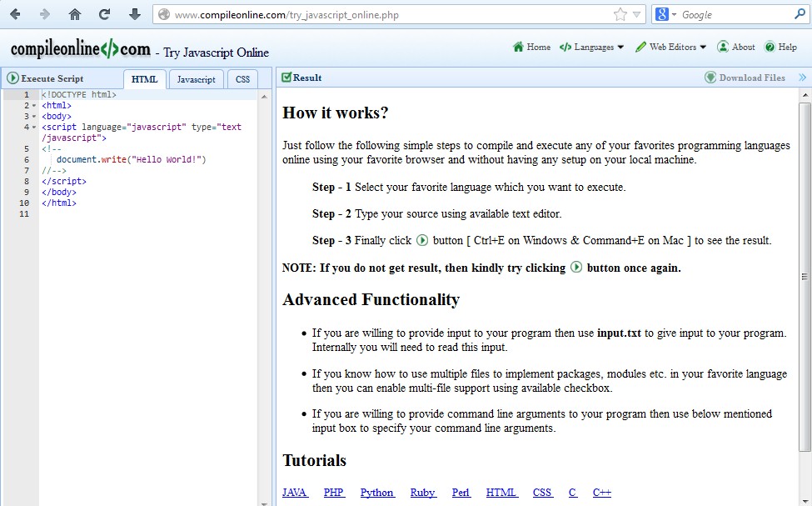The width and height of the screenshot is (812, 506).
Task: Click line number 11 in gutter
Action: (x=24, y=214)
